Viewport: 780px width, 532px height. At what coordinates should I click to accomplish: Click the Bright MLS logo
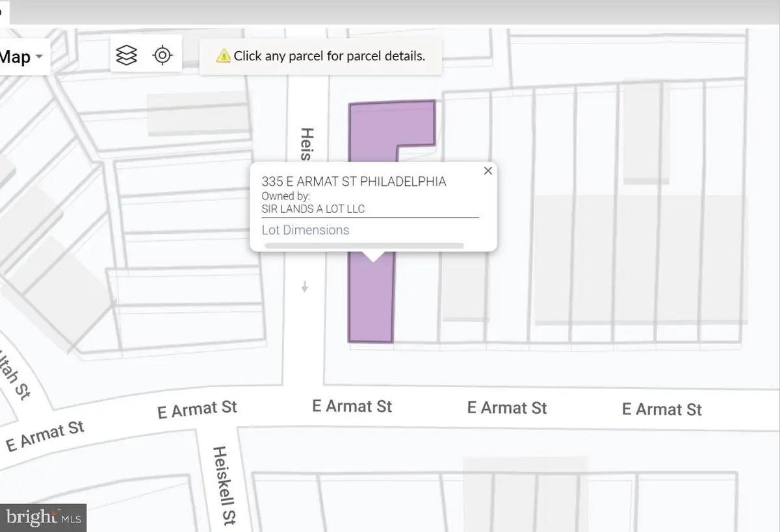coord(32,518)
